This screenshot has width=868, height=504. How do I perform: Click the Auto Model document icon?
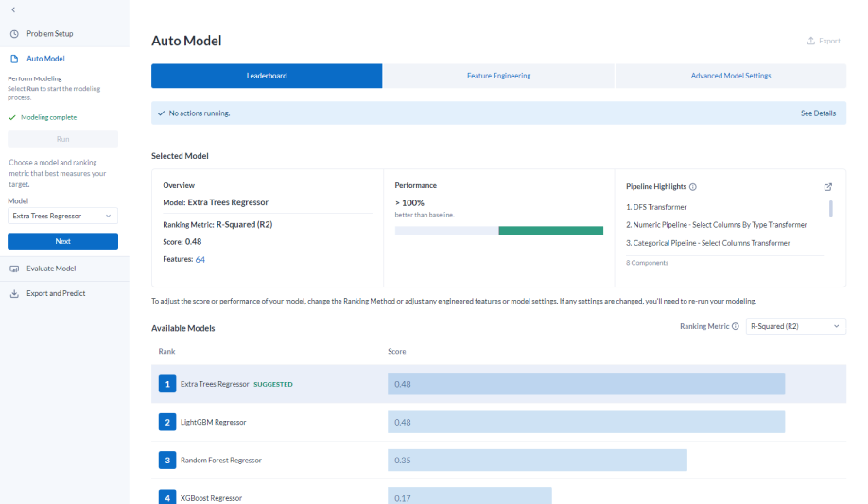(14, 59)
